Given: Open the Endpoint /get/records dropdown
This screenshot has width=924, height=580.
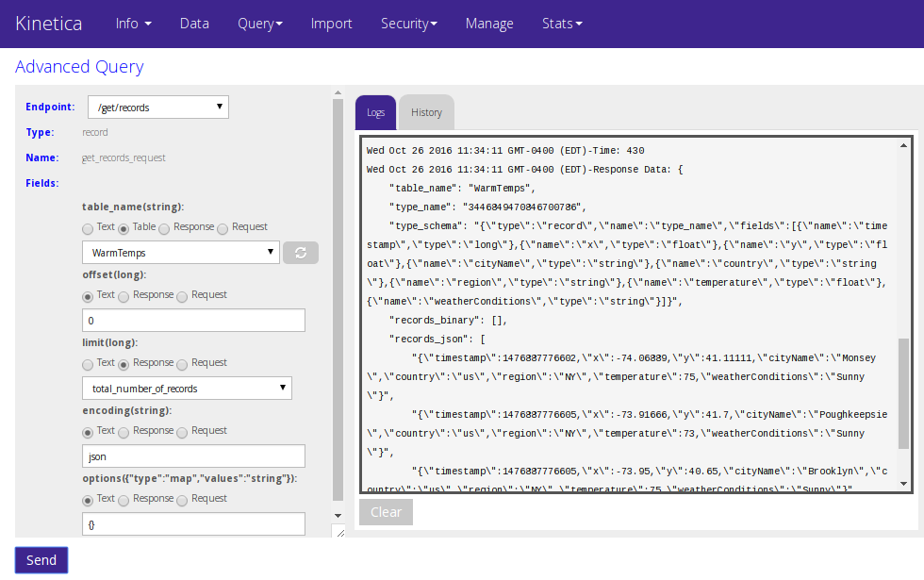Looking at the screenshot, I should (157, 108).
